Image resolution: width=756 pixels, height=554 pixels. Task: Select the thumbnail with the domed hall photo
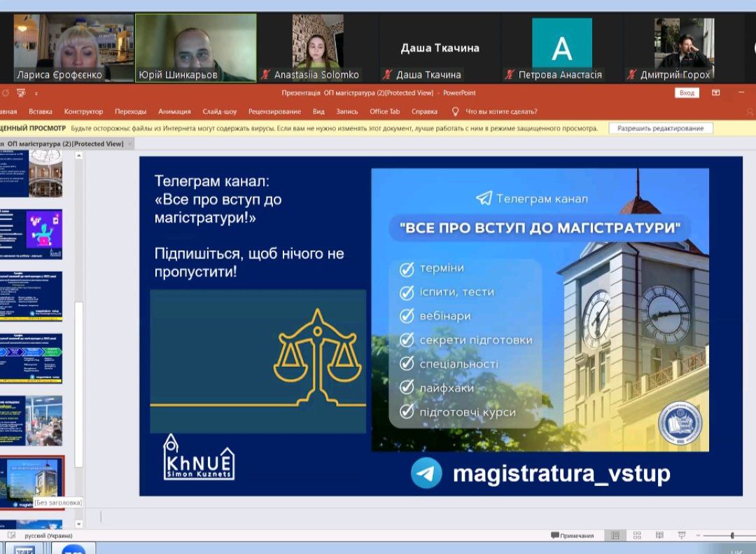[31, 174]
